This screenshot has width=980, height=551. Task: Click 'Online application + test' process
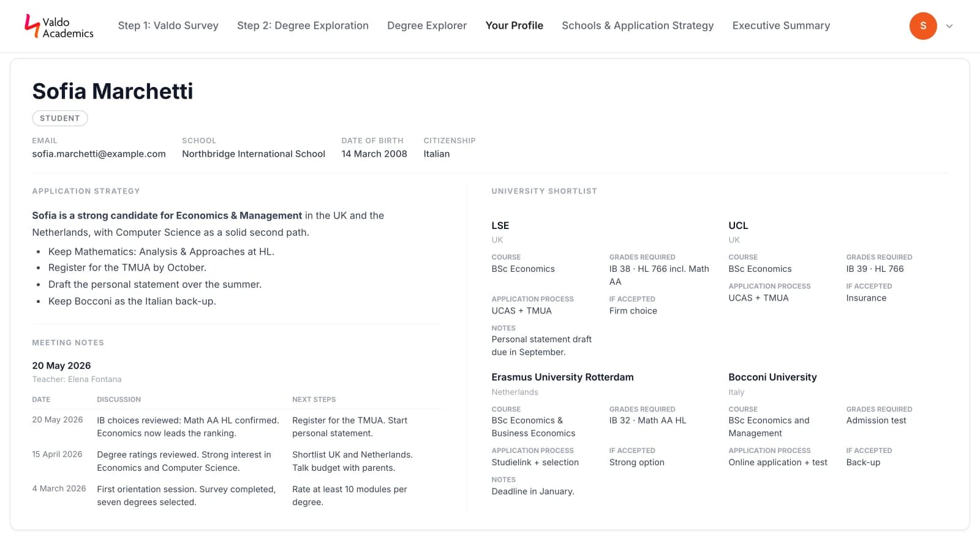pyautogui.click(x=778, y=462)
